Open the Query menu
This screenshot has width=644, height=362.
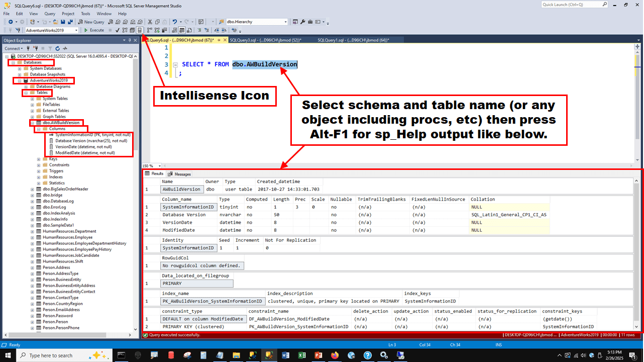point(50,14)
